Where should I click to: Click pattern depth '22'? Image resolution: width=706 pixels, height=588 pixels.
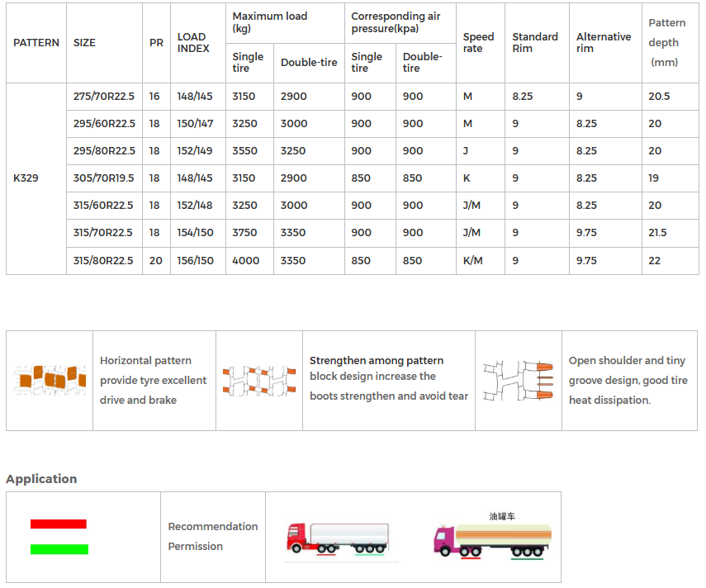(x=654, y=261)
